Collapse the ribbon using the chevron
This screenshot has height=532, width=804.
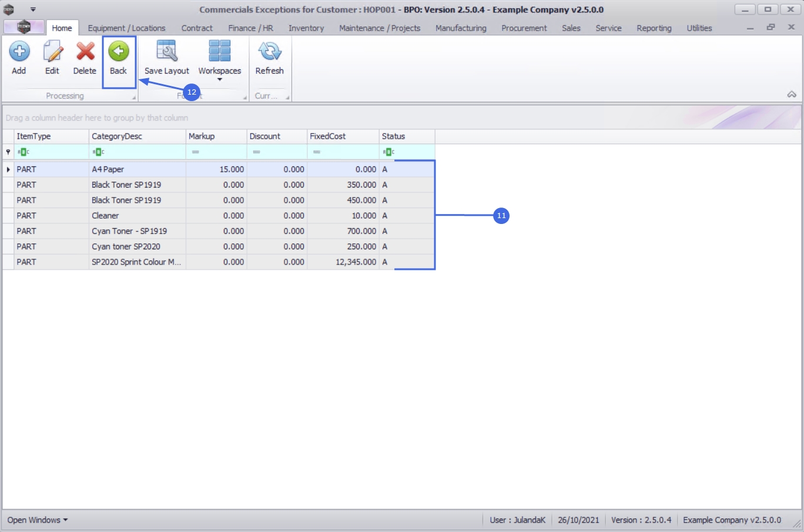point(792,95)
